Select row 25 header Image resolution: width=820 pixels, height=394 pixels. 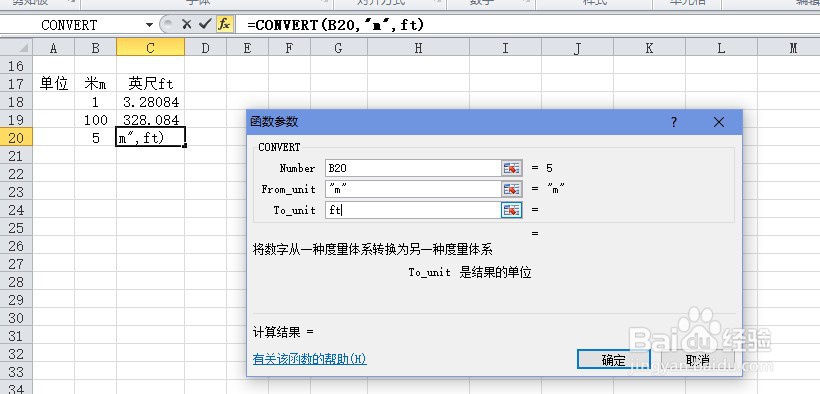[x=16, y=228]
